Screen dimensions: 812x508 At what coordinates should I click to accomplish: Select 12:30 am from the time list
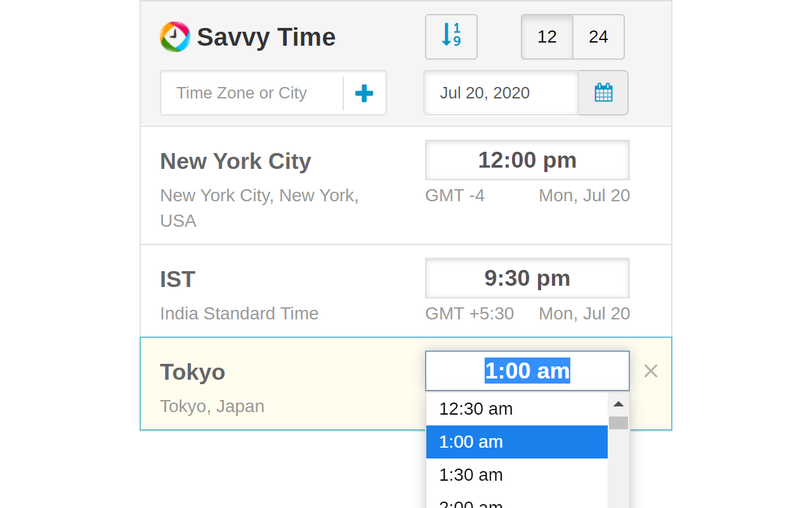[x=476, y=409]
